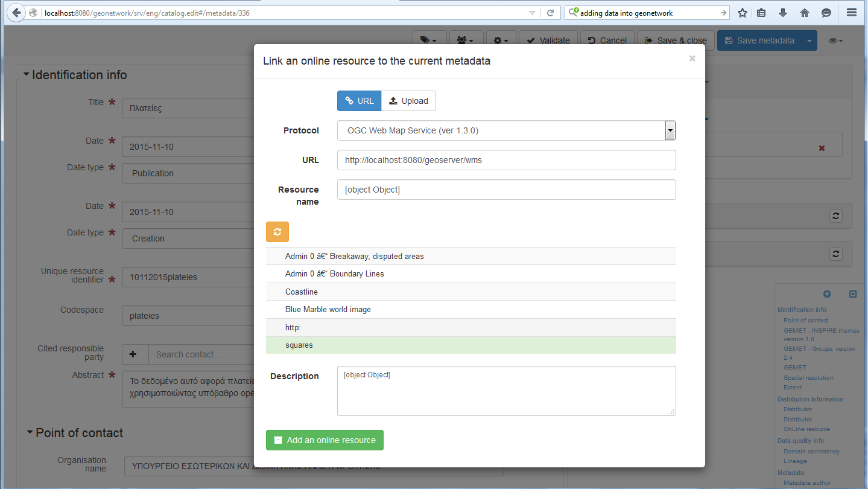Open the GEMET - INSPIRE themes outline link
This screenshot has height=489, width=868.
pos(822,334)
